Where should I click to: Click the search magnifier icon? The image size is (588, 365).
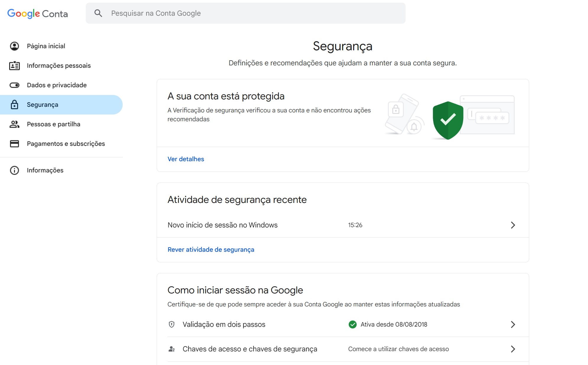[x=98, y=13]
